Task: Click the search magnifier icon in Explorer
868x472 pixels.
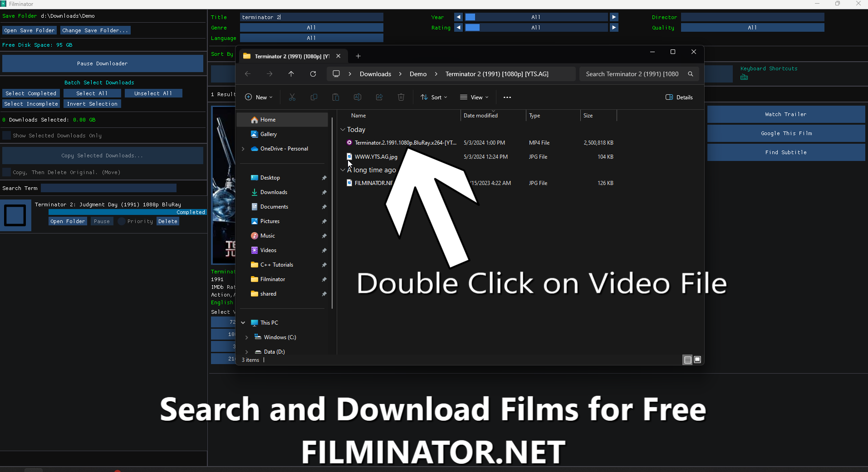Action: tap(691, 74)
